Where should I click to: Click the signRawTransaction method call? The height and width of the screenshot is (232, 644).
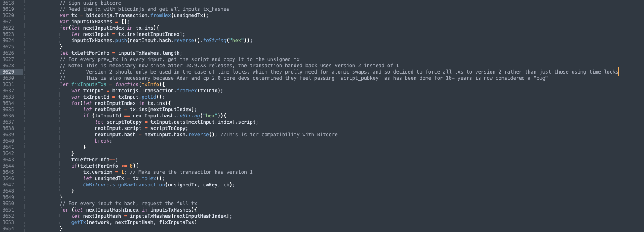pos(140,185)
